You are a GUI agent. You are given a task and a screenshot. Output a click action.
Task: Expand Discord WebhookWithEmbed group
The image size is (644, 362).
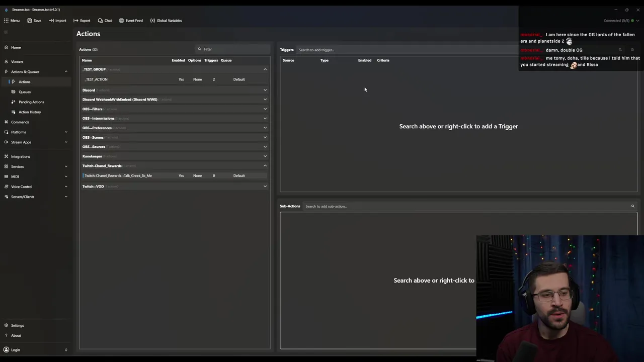(265, 100)
